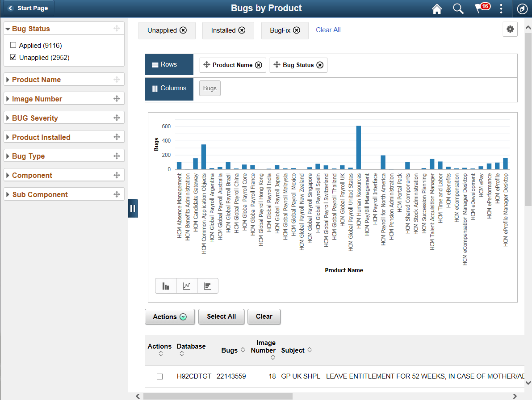The width and height of the screenshot is (532, 400).
Task: Switch to line chart view
Action: tap(187, 286)
